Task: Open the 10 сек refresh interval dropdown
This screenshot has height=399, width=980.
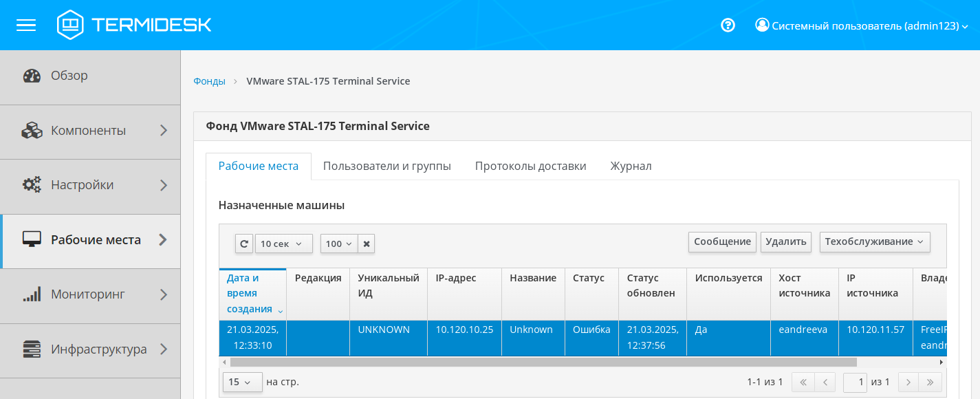Action: pyautogui.click(x=283, y=244)
